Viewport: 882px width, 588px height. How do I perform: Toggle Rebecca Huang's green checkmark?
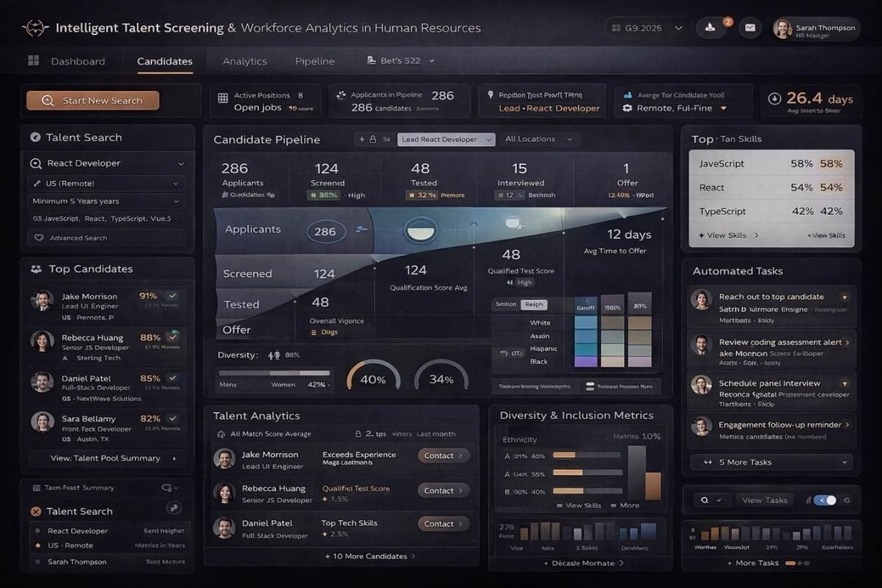coord(173,337)
